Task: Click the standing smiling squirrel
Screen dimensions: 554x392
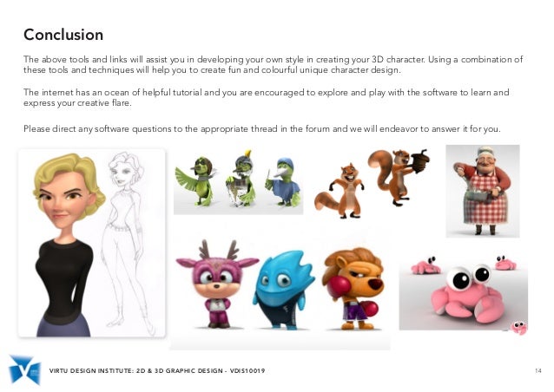Action: 340,191
